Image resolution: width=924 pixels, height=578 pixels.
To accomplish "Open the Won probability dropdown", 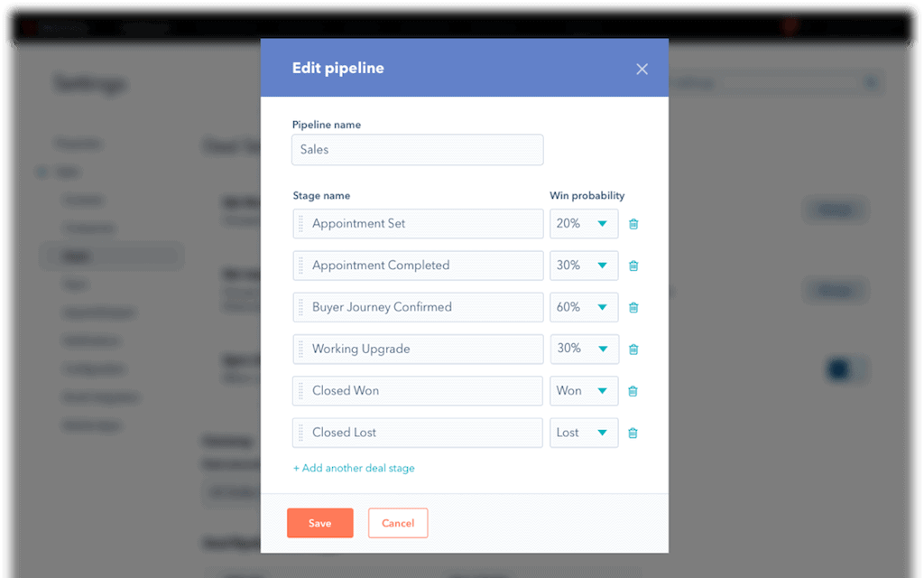I will click(584, 391).
